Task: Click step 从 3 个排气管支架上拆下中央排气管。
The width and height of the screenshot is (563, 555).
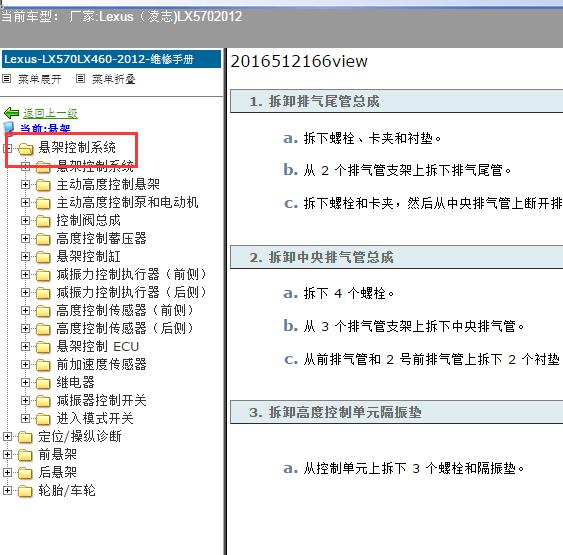Action: pyautogui.click(x=414, y=327)
